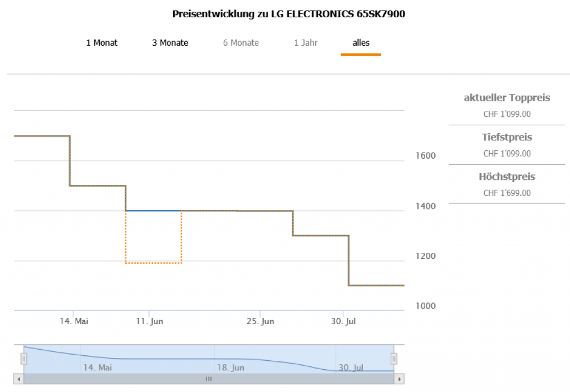This screenshot has width=570, height=392.
Task: Select the 1 Monat time range
Action: pyautogui.click(x=102, y=43)
